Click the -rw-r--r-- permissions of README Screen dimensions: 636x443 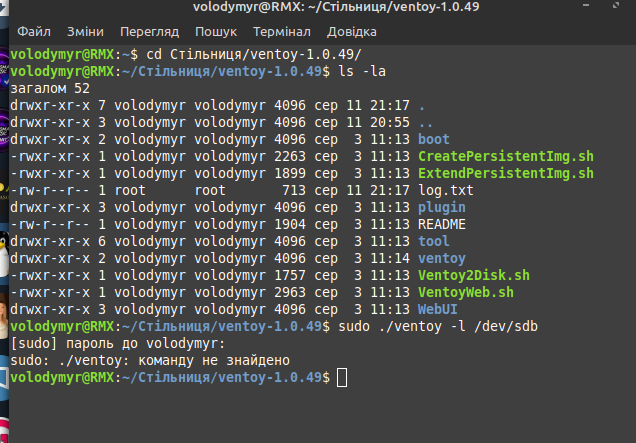[x=50, y=224]
